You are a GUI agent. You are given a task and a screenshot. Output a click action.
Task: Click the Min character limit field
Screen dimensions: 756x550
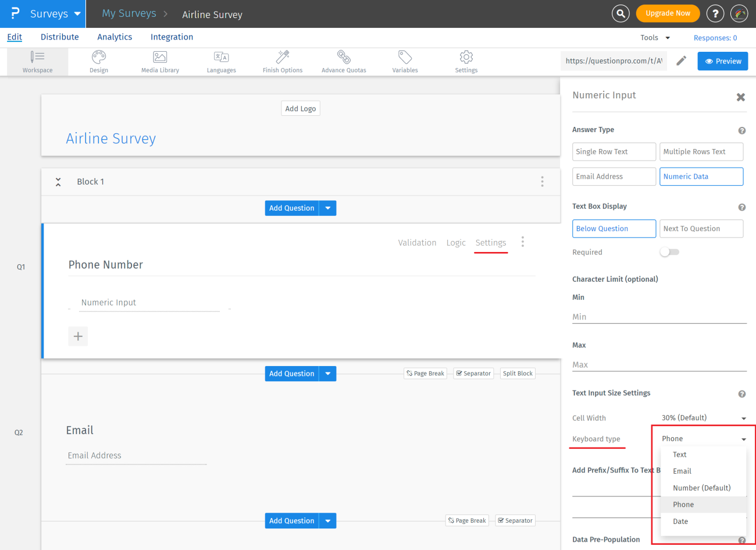point(659,317)
